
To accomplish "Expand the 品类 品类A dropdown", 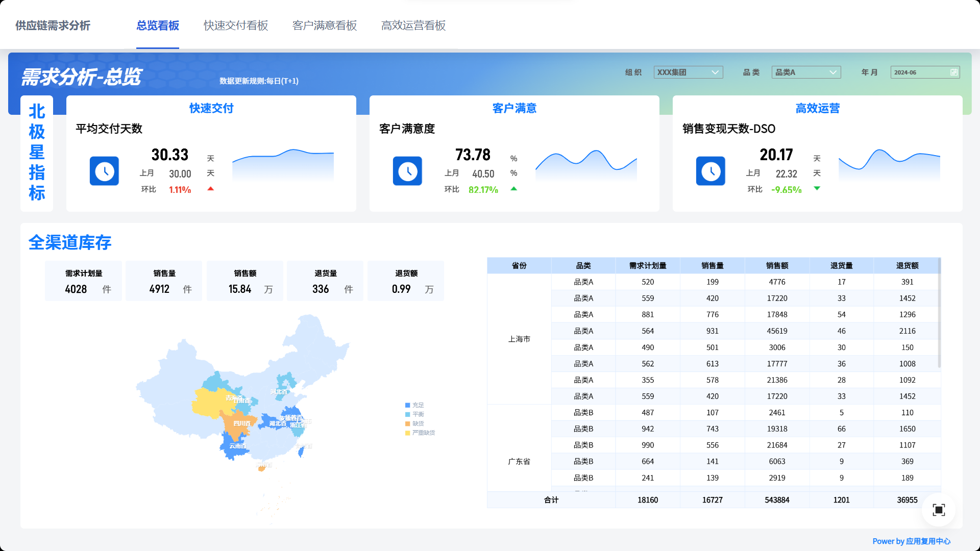I will (805, 72).
